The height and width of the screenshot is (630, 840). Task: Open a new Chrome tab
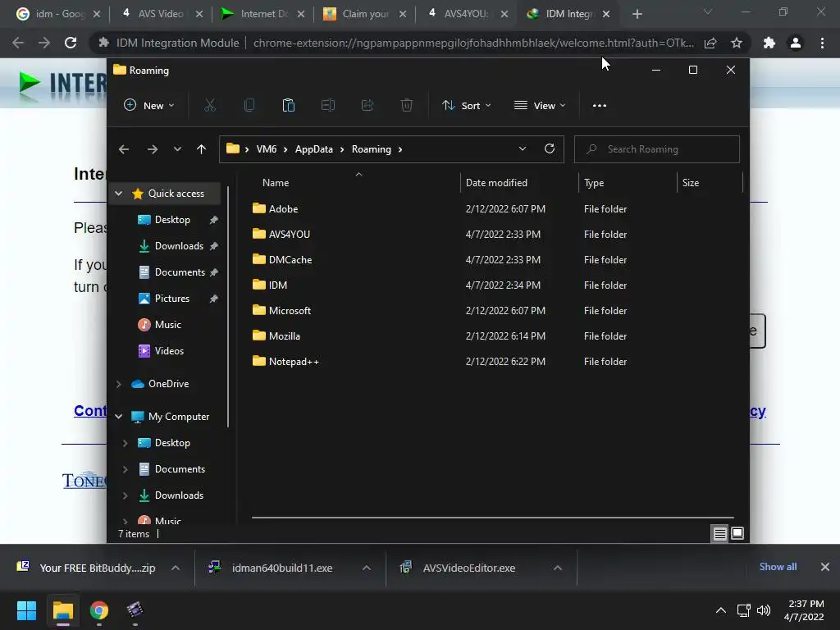pyautogui.click(x=637, y=15)
